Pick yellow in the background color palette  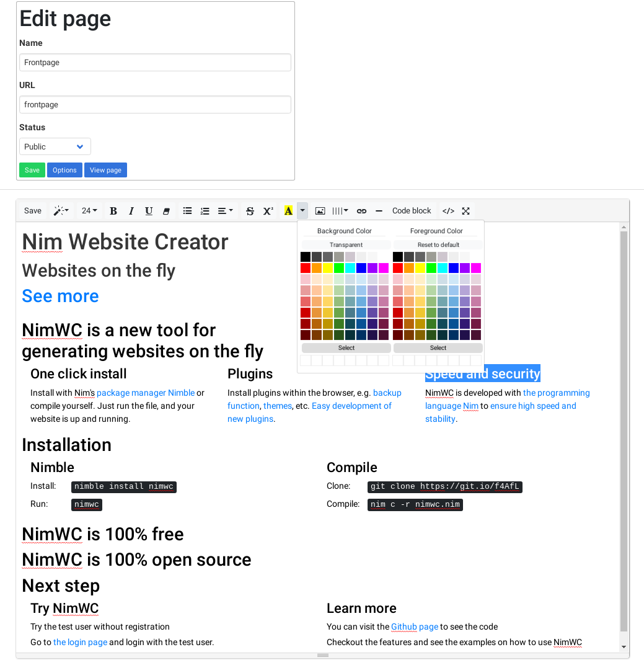(x=328, y=268)
